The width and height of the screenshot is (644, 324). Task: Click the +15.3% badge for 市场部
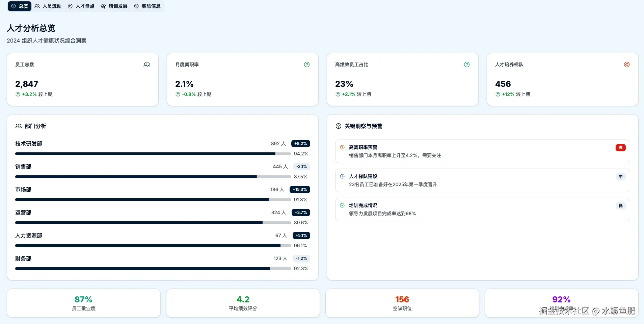point(300,190)
